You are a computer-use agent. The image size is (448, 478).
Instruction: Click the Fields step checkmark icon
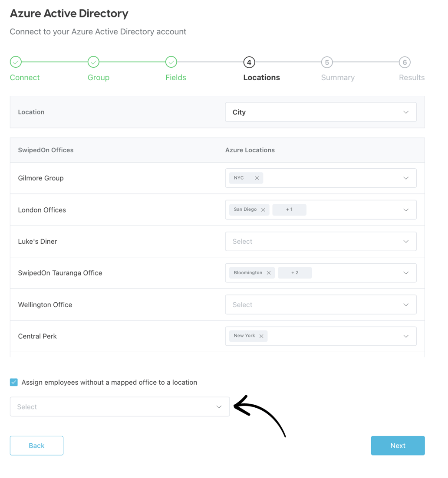(x=171, y=62)
